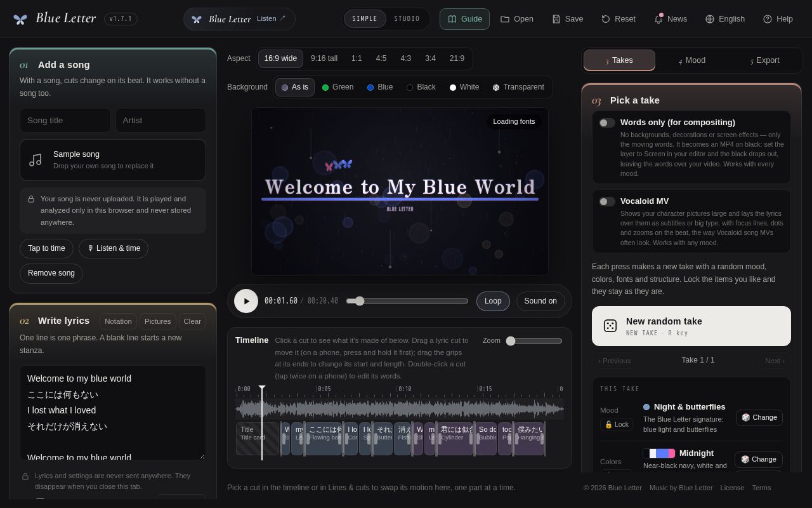Image resolution: width=812 pixels, height=508 pixels.
Task: Select 16:9 wide aspect
Action: 280,58
